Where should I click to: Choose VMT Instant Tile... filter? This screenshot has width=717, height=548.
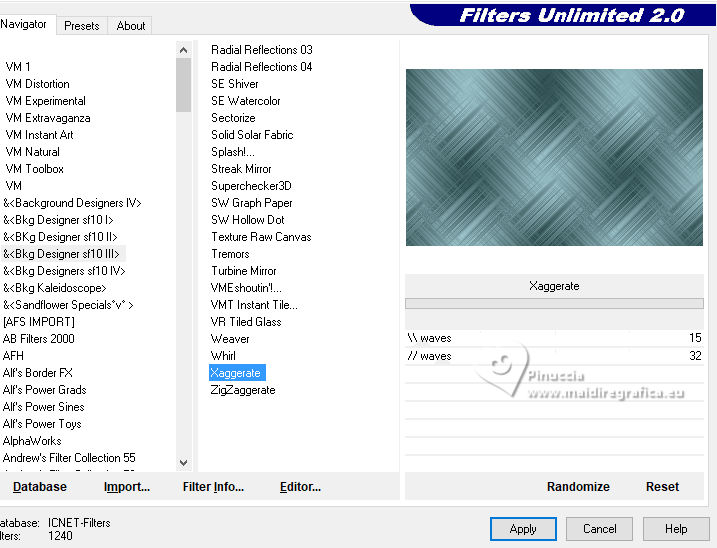[x=254, y=305]
